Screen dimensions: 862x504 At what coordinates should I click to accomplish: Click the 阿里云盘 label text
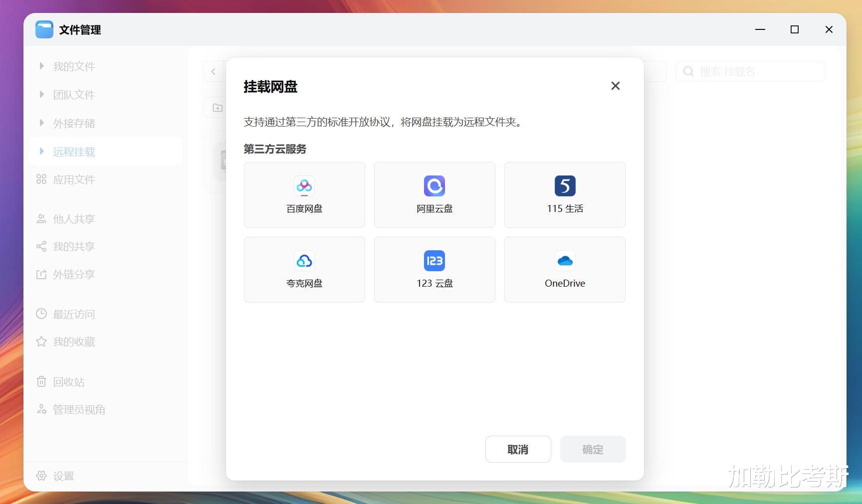(x=434, y=208)
